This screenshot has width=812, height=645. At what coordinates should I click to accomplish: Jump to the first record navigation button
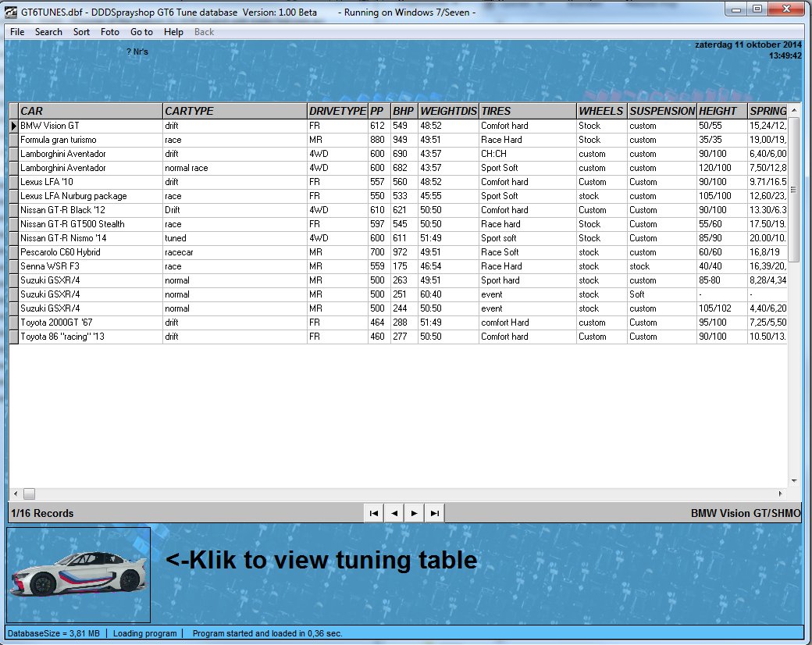pos(374,513)
